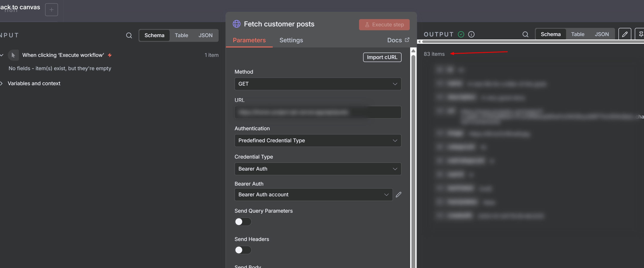Click the '83 items' count text
The image size is (644, 268).
[x=434, y=54]
